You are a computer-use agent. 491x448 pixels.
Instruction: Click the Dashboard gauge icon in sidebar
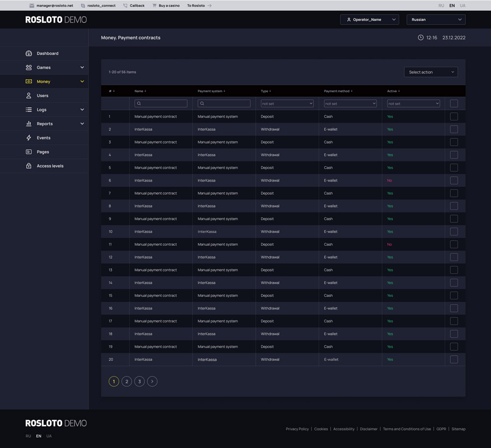pyautogui.click(x=28, y=53)
